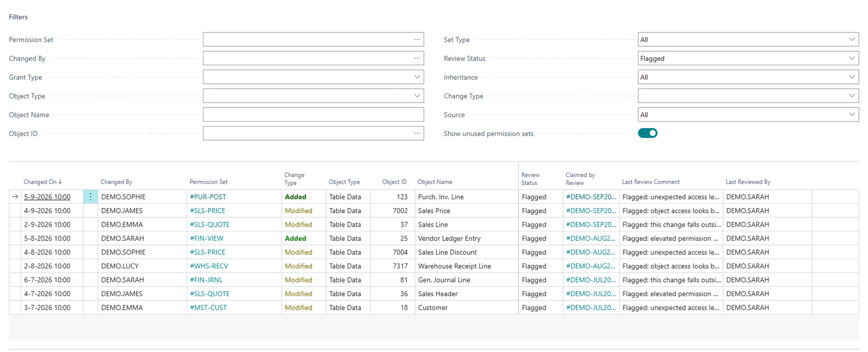Open #FIN-VIEW permission set link
Image resolution: width=868 pixels, height=352 pixels.
[x=206, y=238]
